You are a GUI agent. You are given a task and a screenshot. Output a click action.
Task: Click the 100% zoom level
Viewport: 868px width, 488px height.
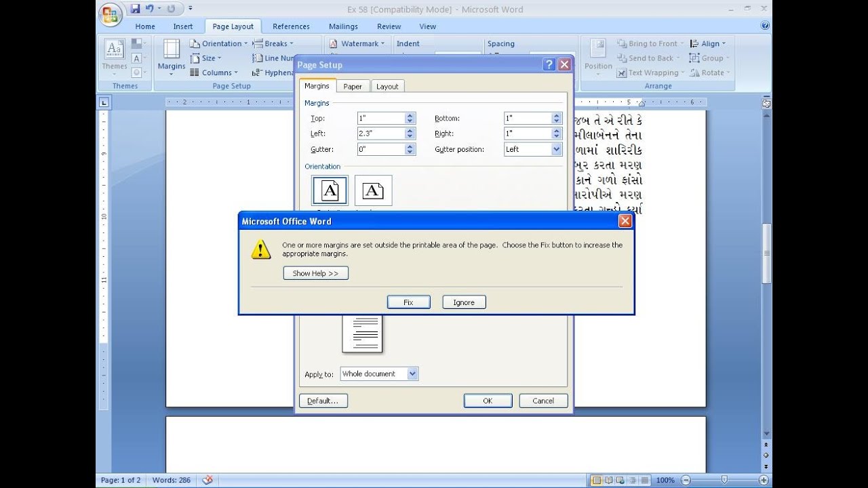tap(665, 480)
